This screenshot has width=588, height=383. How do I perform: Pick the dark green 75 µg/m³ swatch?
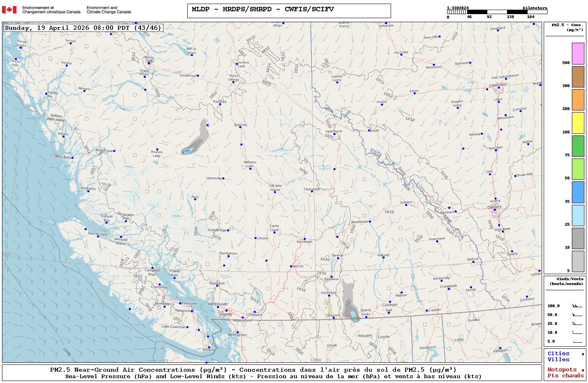(578, 146)
